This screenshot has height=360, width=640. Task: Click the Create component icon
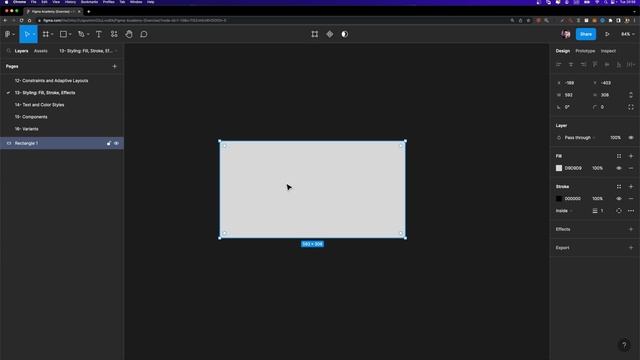pos(330,34)
